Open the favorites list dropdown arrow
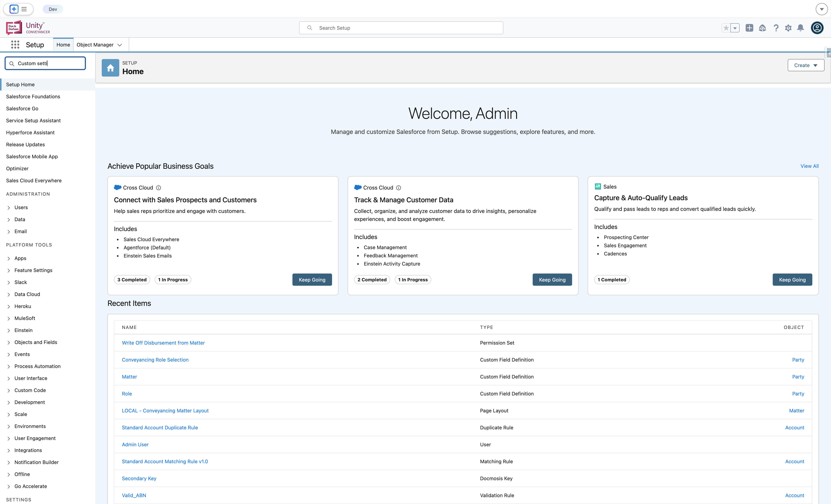The height and width of the screenshot is (504, 831). [x=735, y=28]
